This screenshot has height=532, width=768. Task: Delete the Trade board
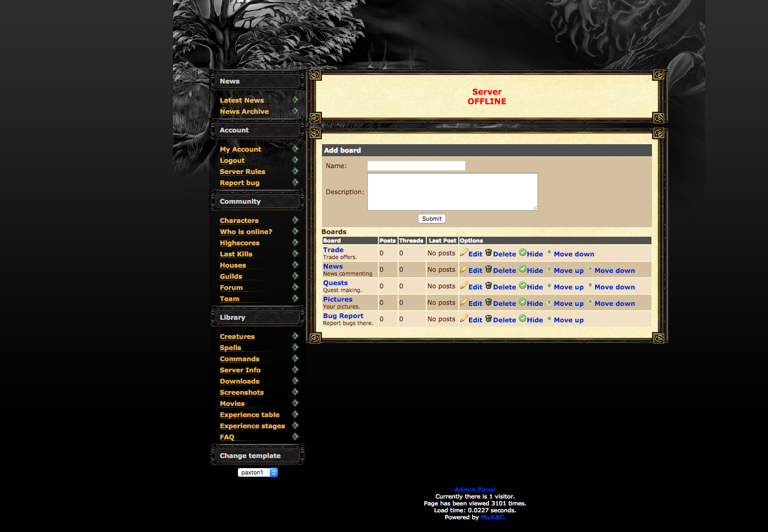click(x=504, y=254)
